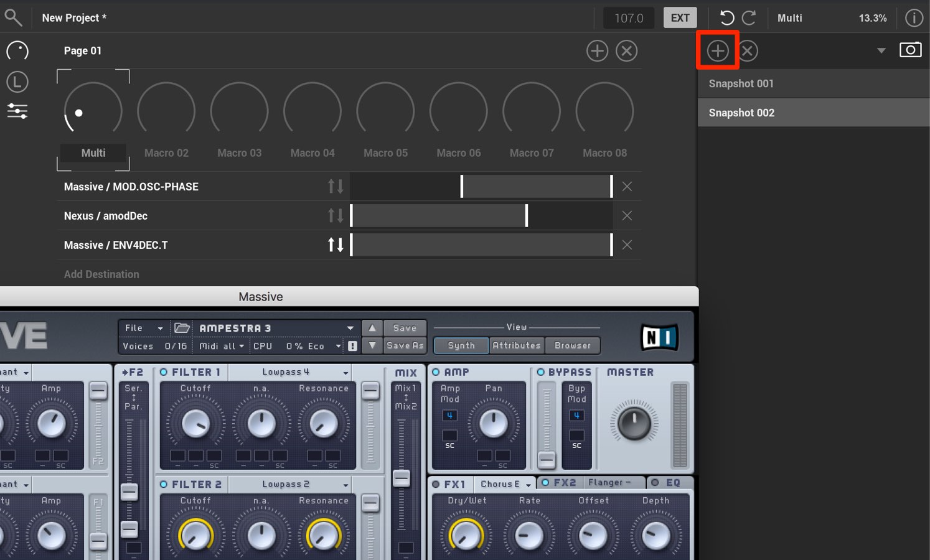Add a new snapshot with plus icon
The image size is (930, 560).
(x=718, y=50)
